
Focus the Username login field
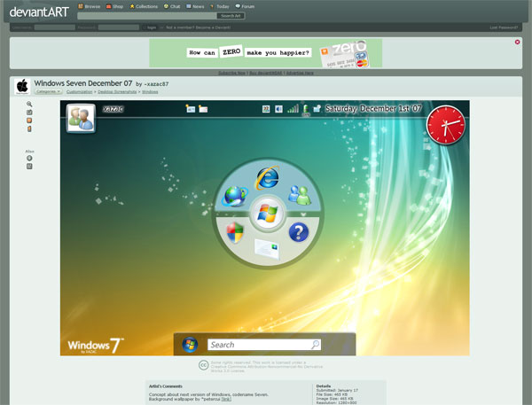(x=55, y=27)
